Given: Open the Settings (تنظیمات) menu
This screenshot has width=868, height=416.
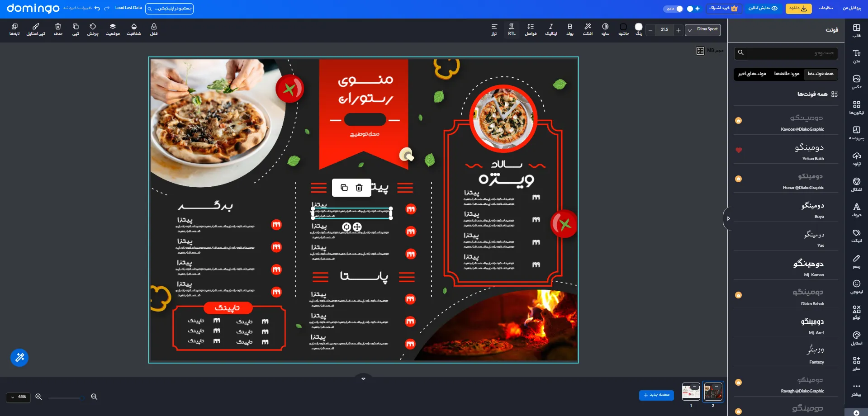Looking at the screenshot, I should [825, 8].
